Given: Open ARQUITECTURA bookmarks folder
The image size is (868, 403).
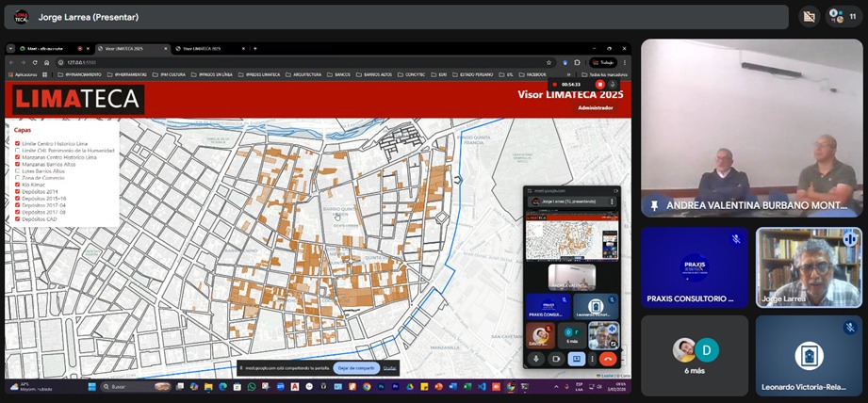Looking at the screenshot, I should click(x=303, y=74).
